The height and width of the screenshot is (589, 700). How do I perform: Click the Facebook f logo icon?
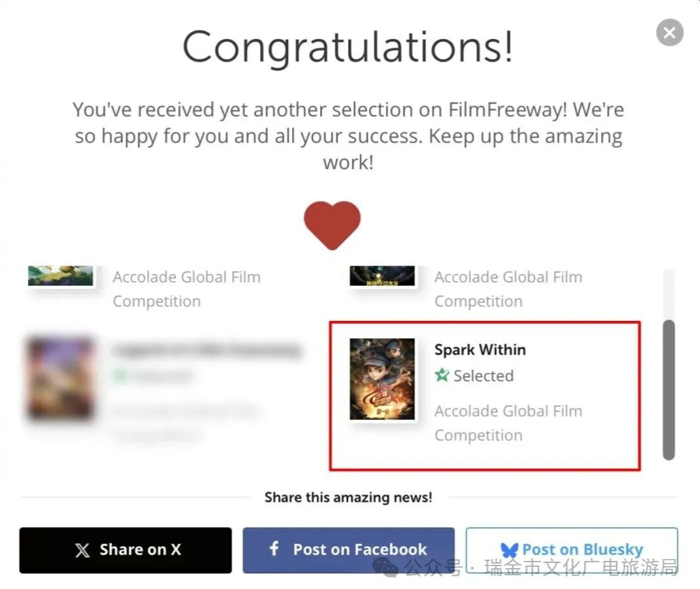pyautogui.click(x=274, y=549)
